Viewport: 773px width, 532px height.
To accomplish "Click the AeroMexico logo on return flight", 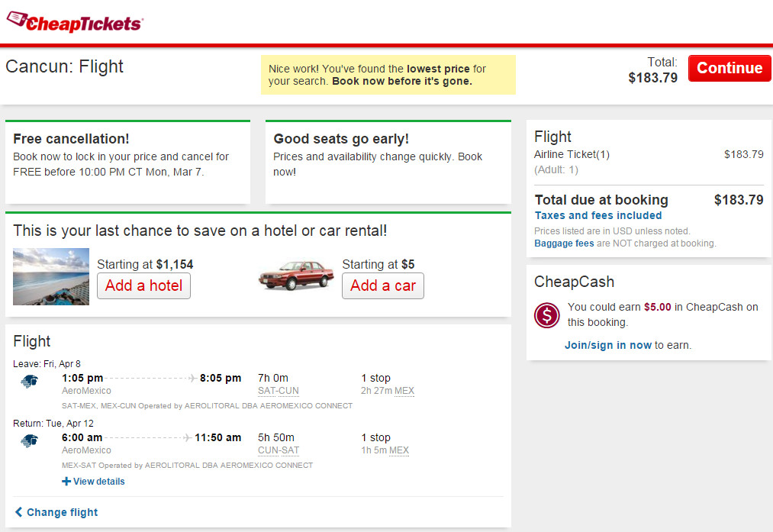I will click(x=30, y=440).
